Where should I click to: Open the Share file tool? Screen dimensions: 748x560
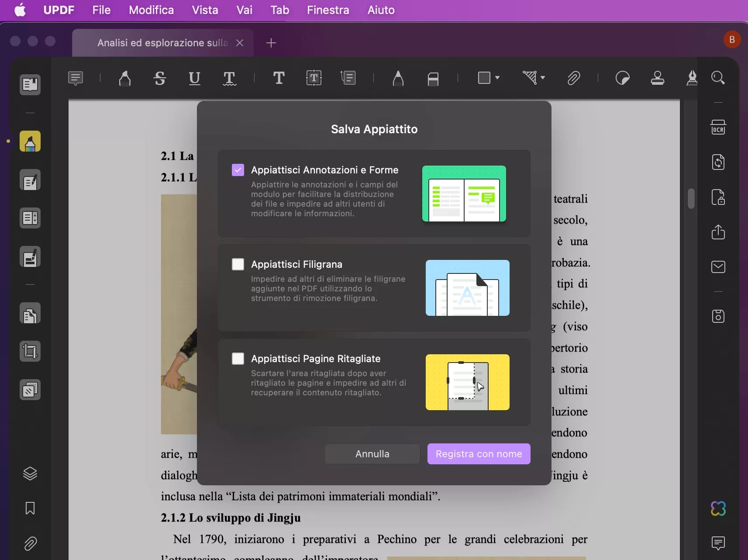pos(718,232)
